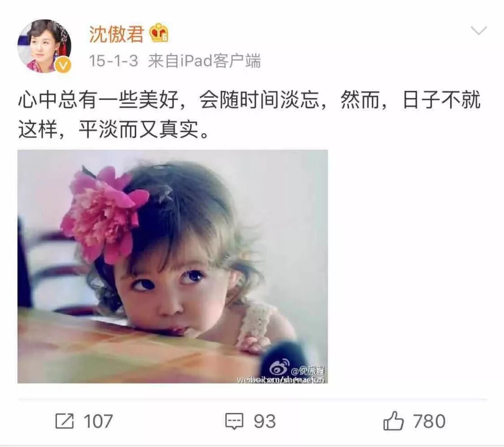This screenshot has height=447, width=504.
Task: Tap the repost count 107
Action: point(98,421)
